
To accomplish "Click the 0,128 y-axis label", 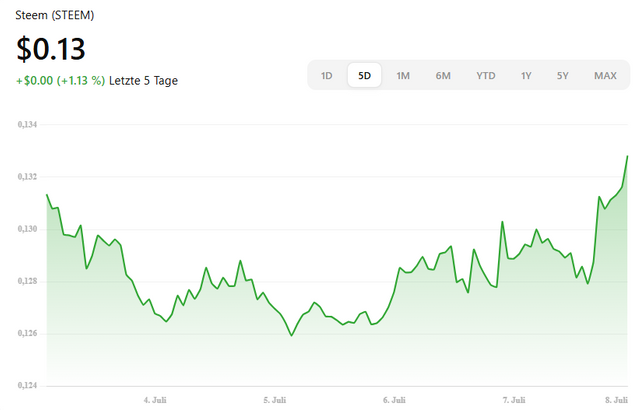I will tap(27, 281).
